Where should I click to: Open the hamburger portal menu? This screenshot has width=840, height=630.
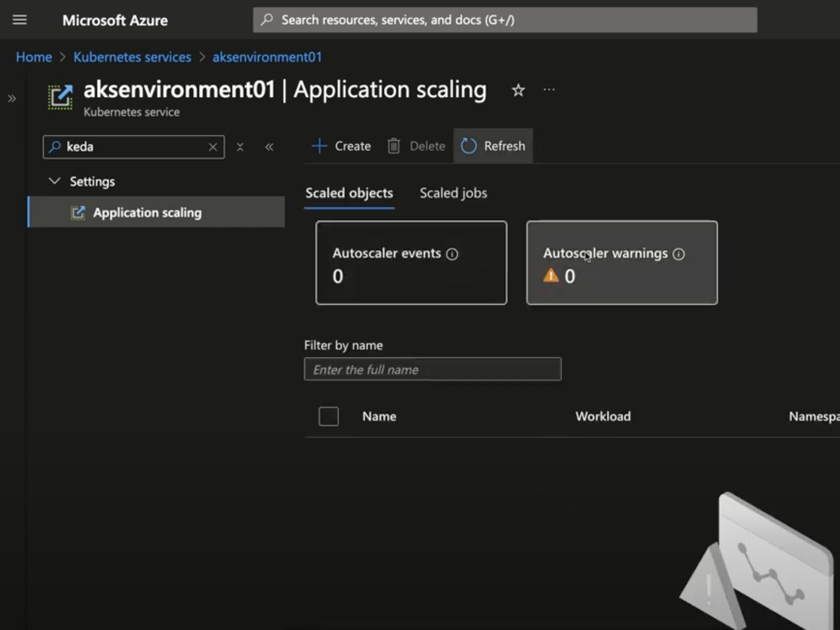pos(19,20)
